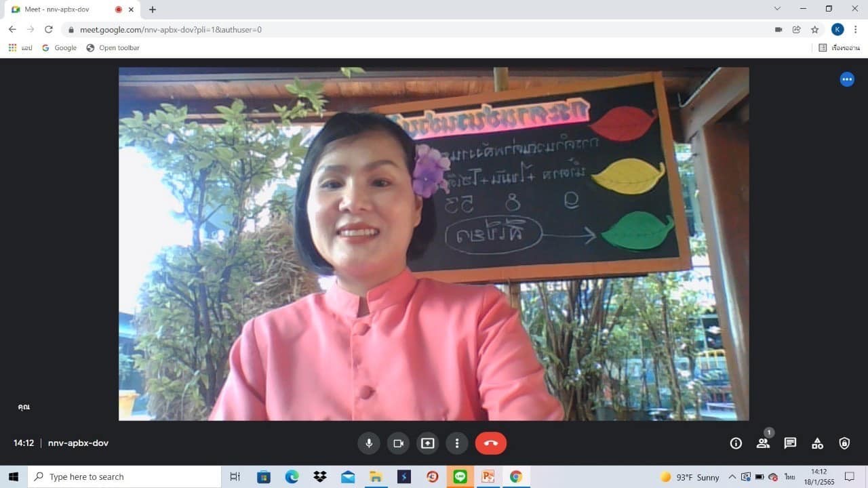This screenshot has width=868, height=488.
Task: Open File Explorer from taskbar
Action: [x=376, y=476]
